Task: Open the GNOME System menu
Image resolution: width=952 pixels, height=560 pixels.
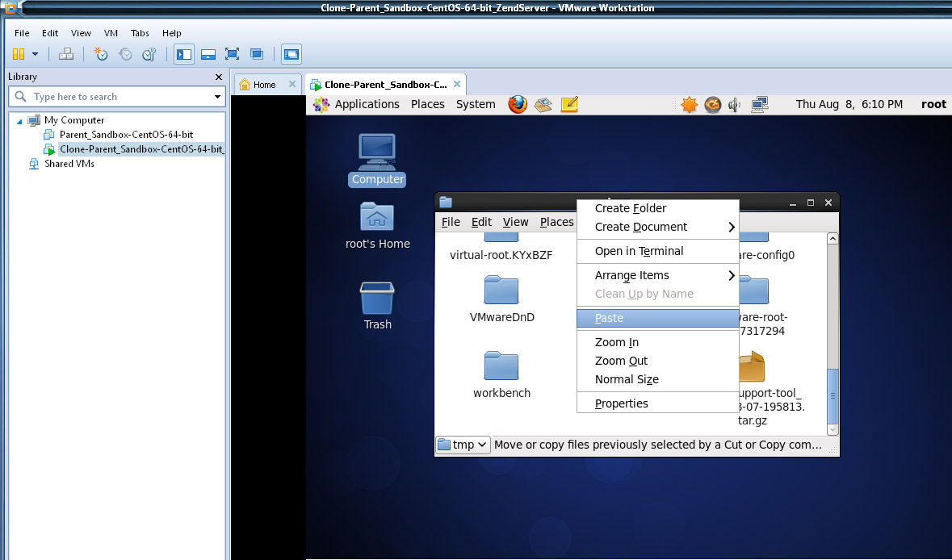Action: 476,104
